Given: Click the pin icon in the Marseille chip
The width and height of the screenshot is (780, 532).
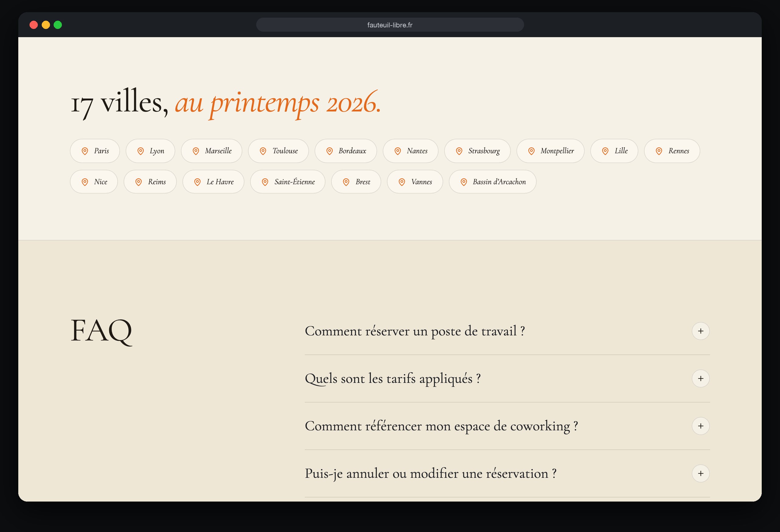Looking at the screenshot, I should [x=196, y=151].
